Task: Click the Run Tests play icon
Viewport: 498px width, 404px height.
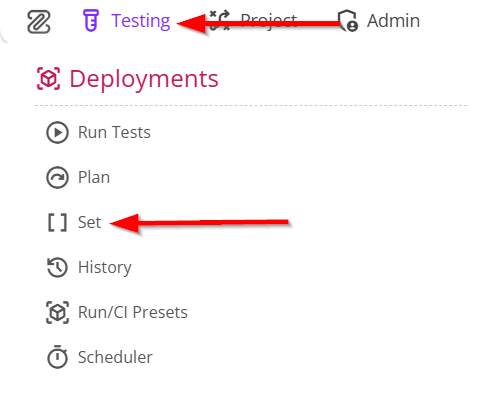Action: tap(57, 132)
